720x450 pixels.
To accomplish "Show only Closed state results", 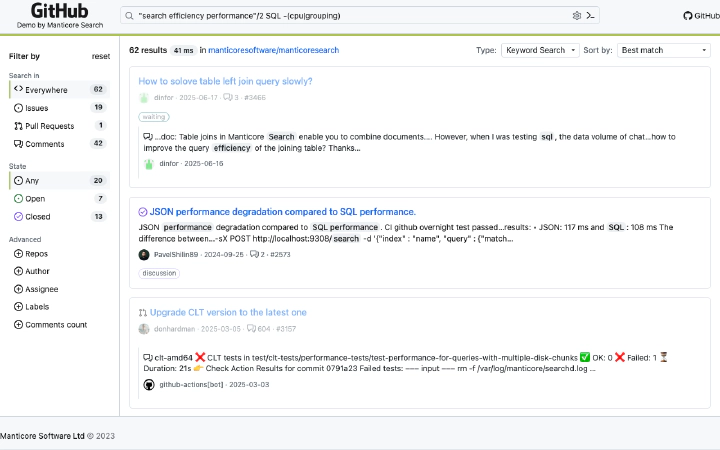I will coord(59,217).
